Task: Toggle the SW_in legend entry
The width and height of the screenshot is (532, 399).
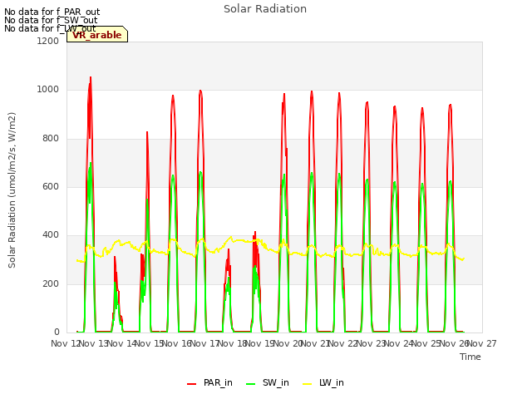Action: [268, 382]
